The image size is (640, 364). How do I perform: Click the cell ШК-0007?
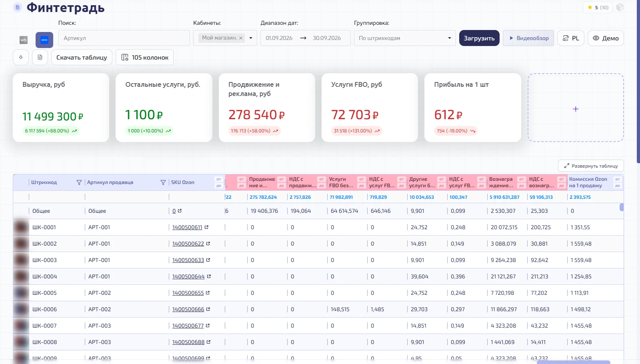44,326
